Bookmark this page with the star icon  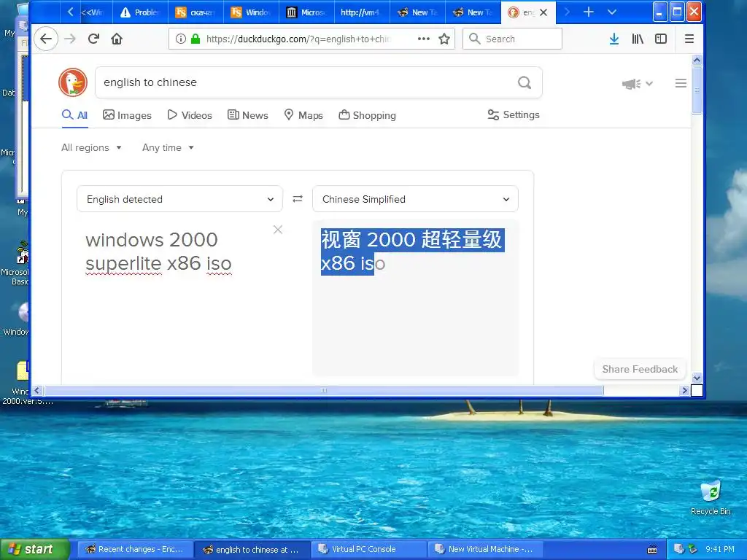pyautogui.click(x=444, y=39)
